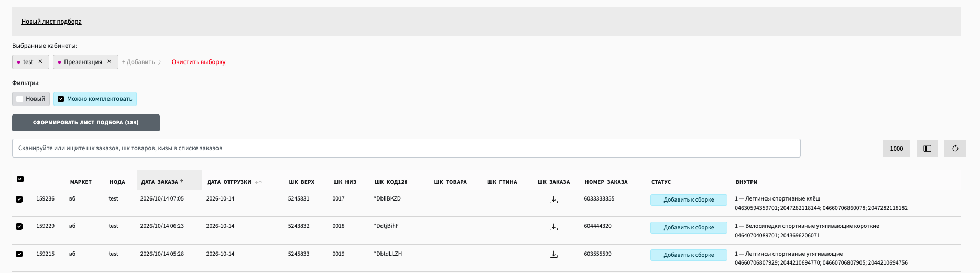This screenshot has width=980, height=273.
Task: Sort by ДАТА ЗАКАЗА ascending arrow
Action: pyautogui.click(x=182, y=181)
